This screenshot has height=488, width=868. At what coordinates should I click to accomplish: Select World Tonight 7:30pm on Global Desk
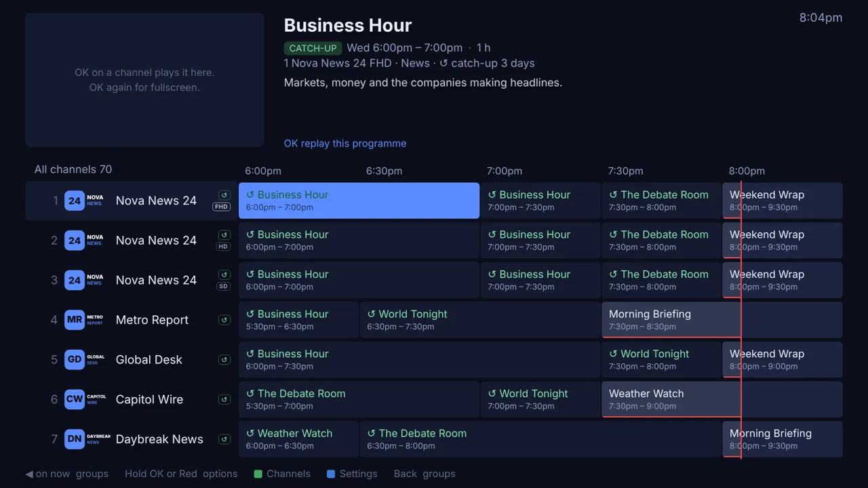click(x=661, y=360)
